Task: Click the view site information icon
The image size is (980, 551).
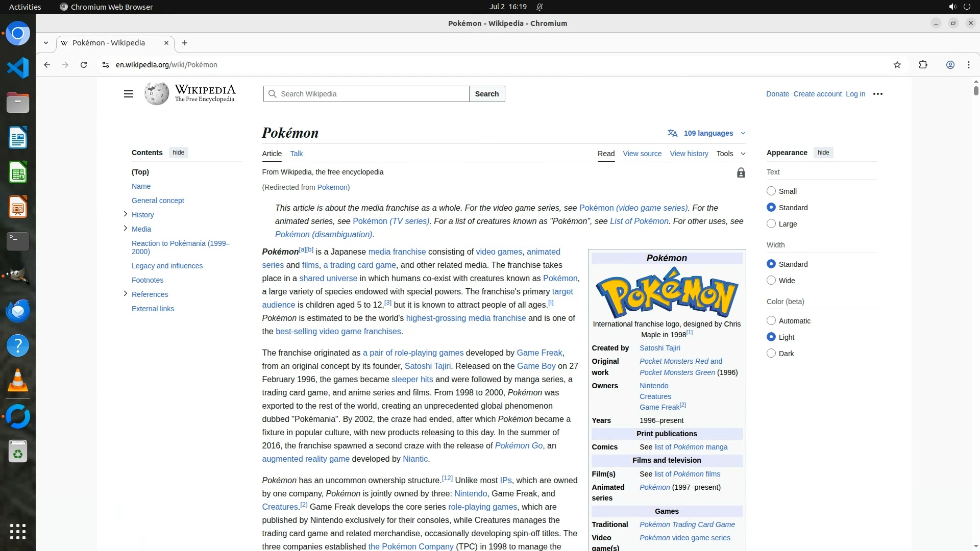Action: (105, 65)
